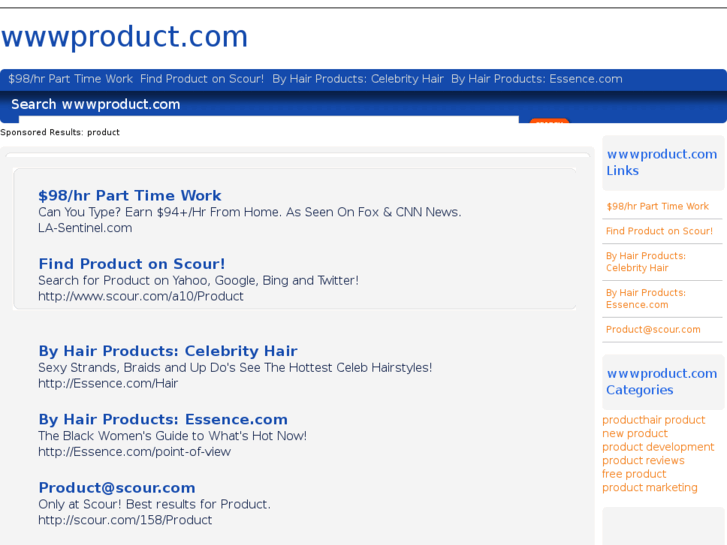Visit LA-Sentinel.com under the Part Time Work ad
This screenshot has width=727, height=545.
coord(85,228)
